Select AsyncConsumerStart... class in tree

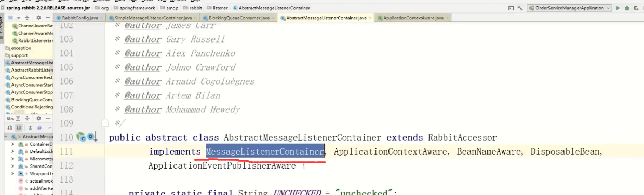(x=29, y=85)
